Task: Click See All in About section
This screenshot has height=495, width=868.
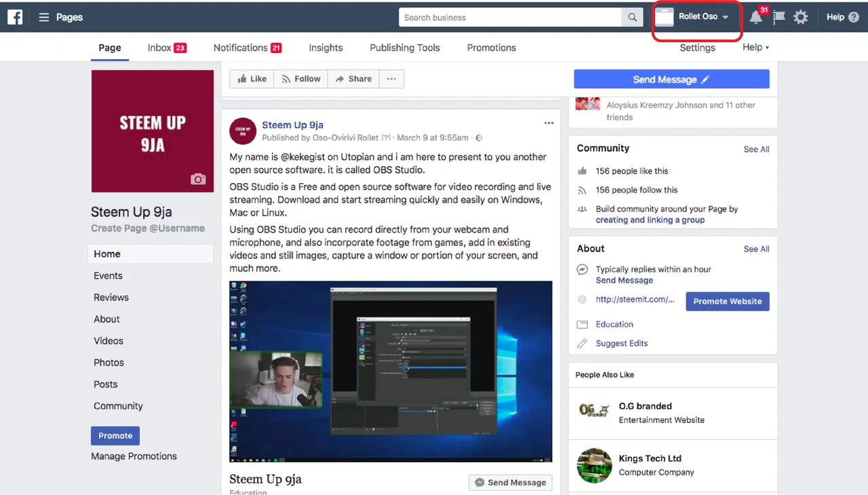Action: [x=756, y=249]
